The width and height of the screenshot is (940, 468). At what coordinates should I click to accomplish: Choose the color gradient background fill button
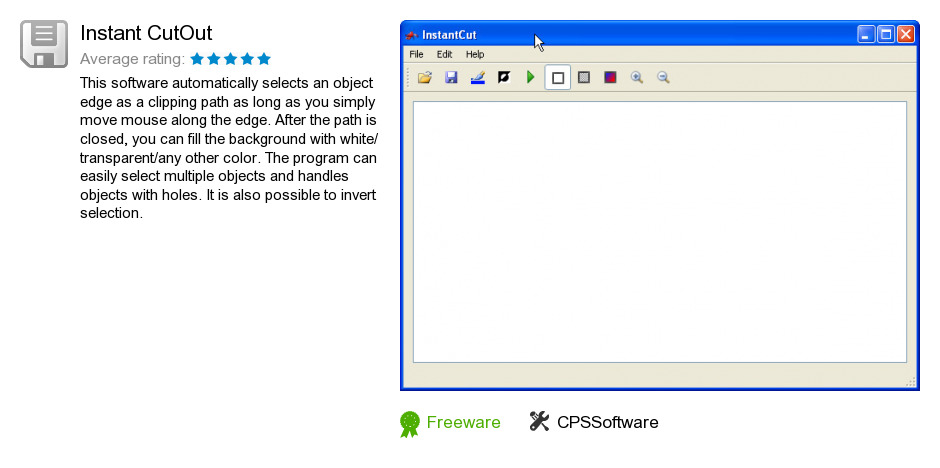point(610,77)
